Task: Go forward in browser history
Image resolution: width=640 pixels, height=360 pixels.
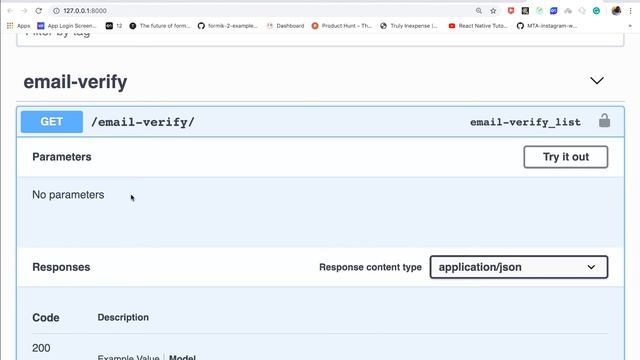Action: 24,11
